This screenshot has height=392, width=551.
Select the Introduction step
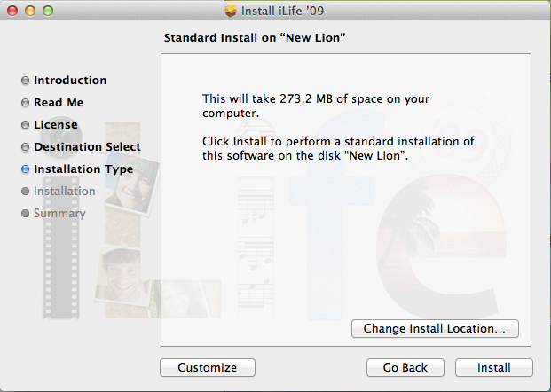[70, 81]
